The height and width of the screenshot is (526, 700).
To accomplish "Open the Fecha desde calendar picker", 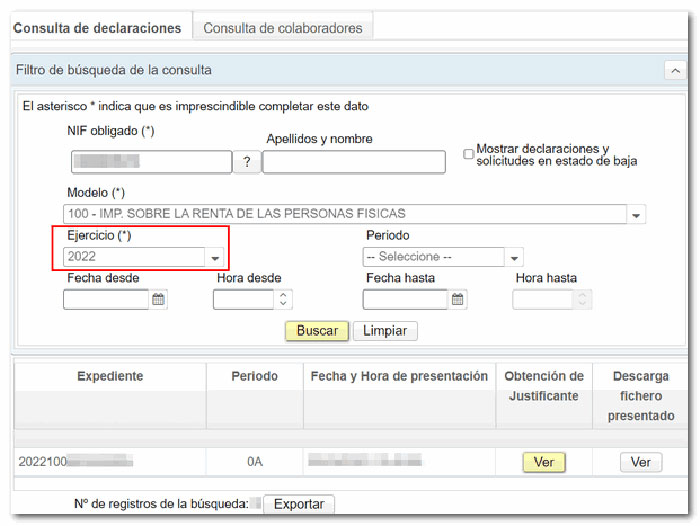I will 158,299.
